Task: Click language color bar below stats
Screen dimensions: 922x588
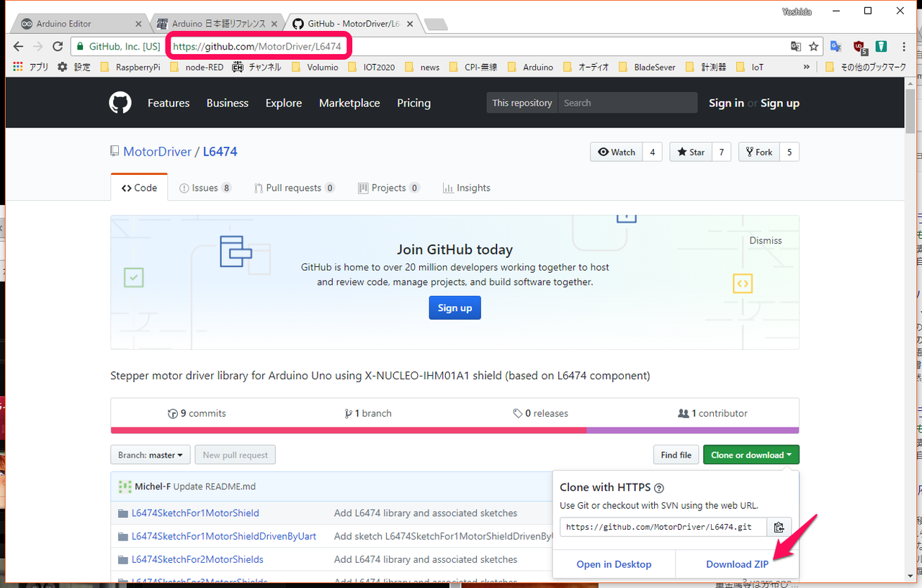Action: 455,430
